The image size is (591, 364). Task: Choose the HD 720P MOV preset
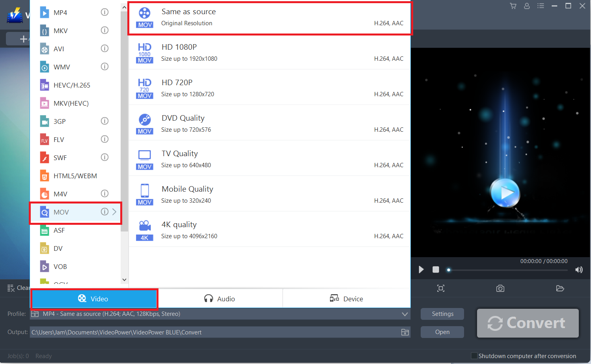tap(270, 88)
